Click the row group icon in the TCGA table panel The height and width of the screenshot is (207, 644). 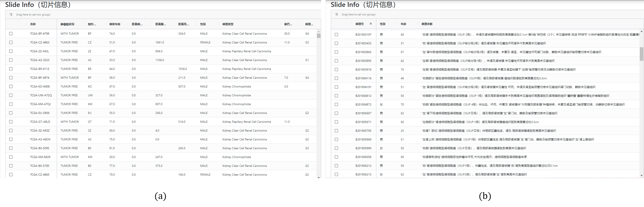pyautogui.click(x=11, y=15)
